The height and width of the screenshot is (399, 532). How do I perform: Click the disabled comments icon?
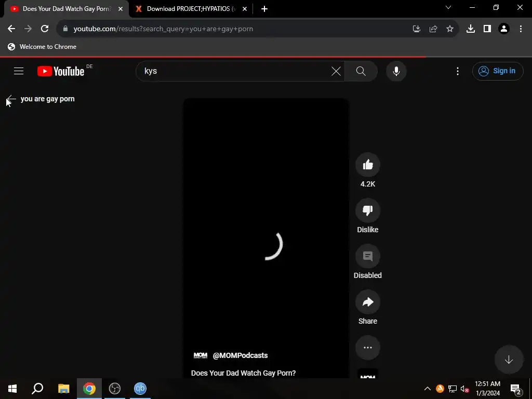pyautogui.click(x=368, y=256)
